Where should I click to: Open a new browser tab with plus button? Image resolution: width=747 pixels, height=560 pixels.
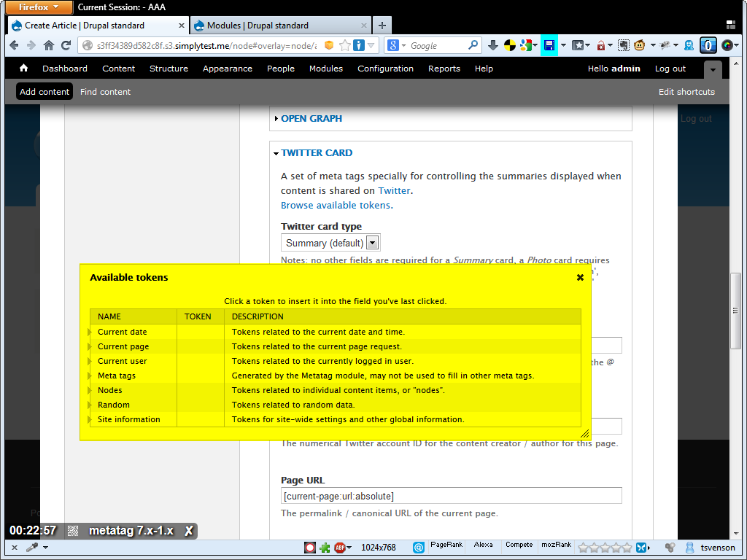[x=382, y=26]
